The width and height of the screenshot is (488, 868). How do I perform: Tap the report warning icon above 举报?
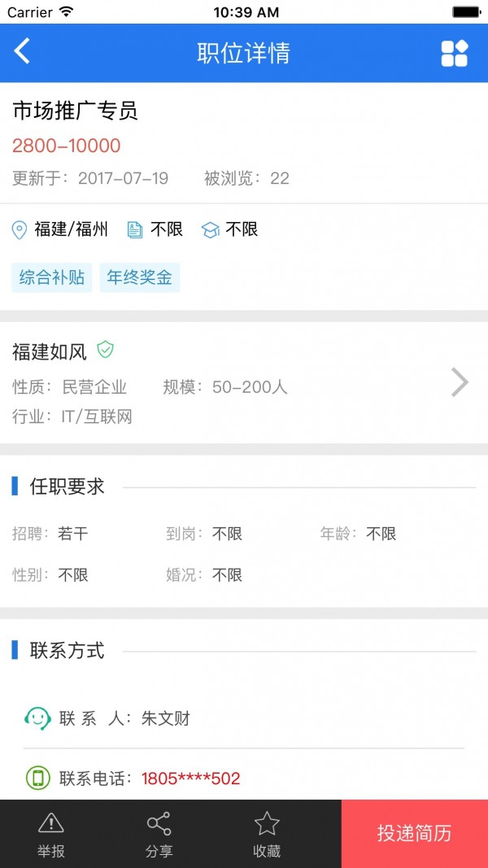[x=50, y=824]
